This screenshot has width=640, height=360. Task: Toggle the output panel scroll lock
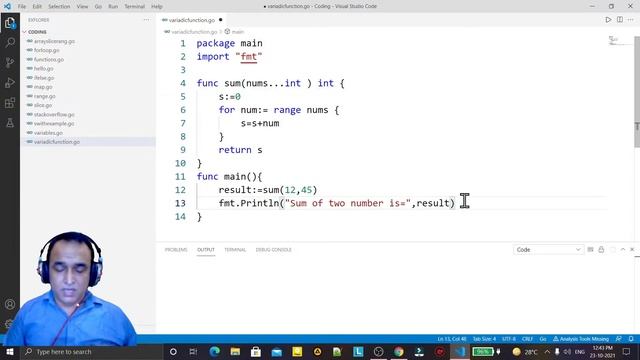tap(601, 249)
